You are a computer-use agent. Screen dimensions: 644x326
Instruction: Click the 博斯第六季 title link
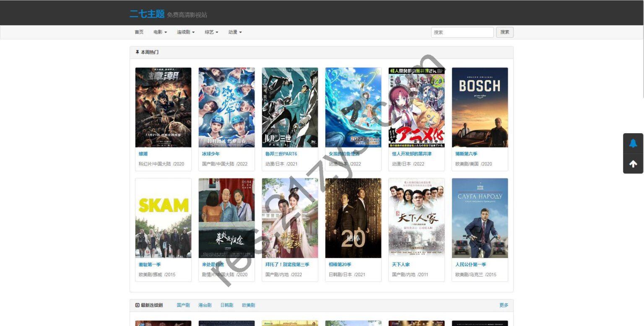466,154
